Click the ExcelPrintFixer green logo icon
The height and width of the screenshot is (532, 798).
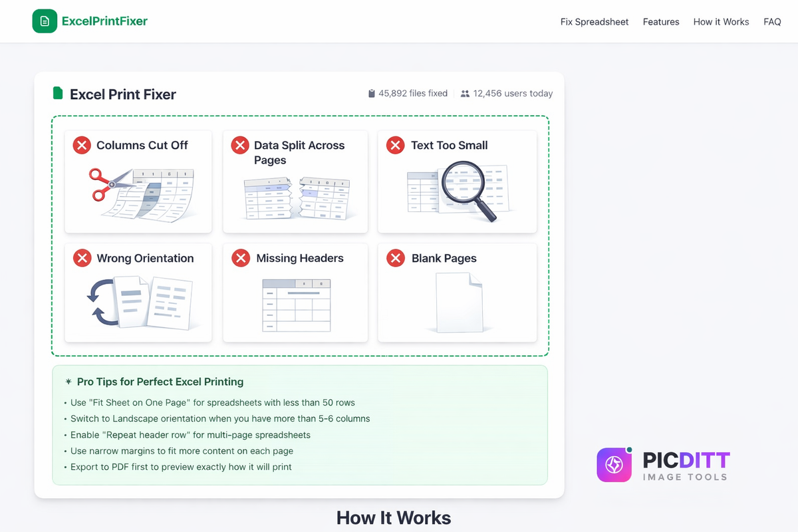click(x=45, y=21)
